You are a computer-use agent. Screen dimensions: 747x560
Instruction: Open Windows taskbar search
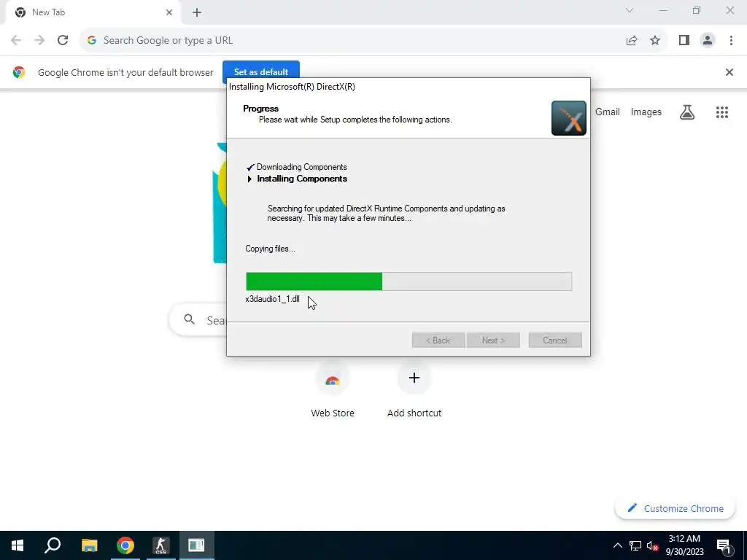(x=53, y=545)
